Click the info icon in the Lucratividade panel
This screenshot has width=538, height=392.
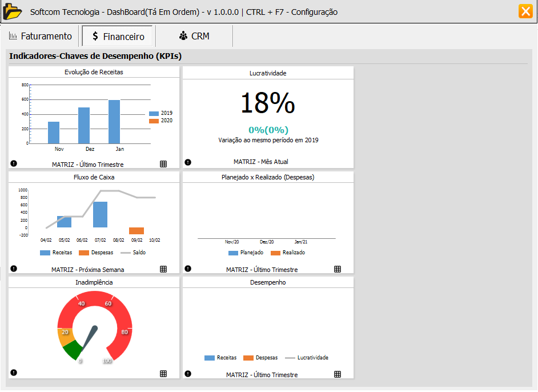click(188, 162)
